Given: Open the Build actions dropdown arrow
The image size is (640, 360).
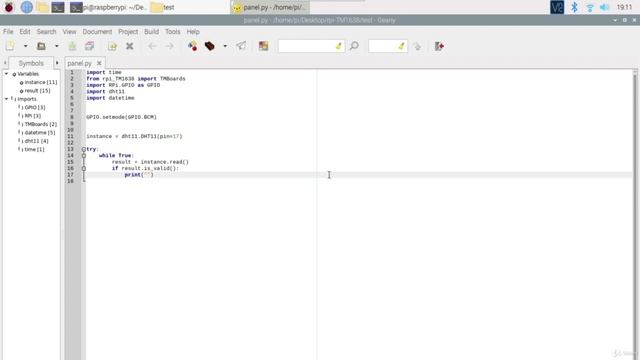Looking at the screenshot, I should pyautogui.click(x=225, y=46).
